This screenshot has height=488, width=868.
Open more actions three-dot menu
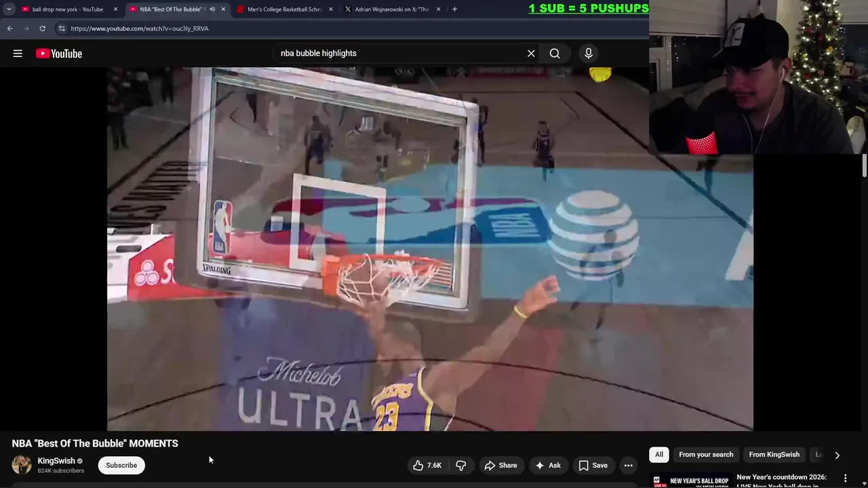click(629, 466)
